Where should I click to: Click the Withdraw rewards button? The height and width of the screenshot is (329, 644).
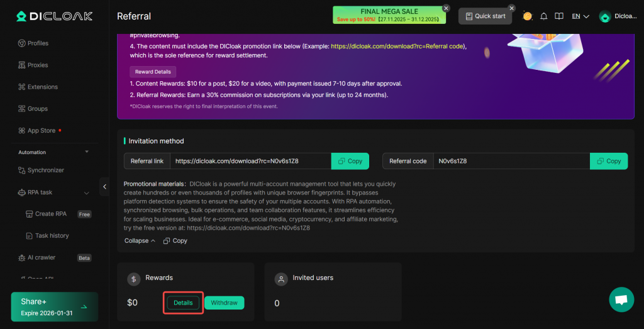click(x=224, y=303)
